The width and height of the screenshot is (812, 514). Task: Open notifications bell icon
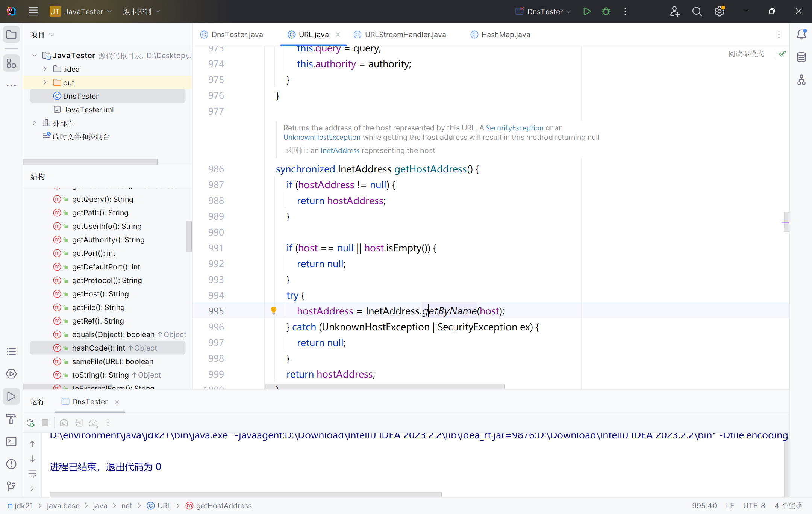[x=801, y=35]
